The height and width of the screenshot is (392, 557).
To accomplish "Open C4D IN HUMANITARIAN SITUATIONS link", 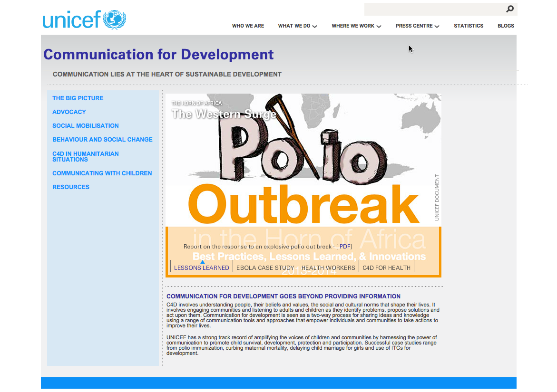I will click(86, 156).
